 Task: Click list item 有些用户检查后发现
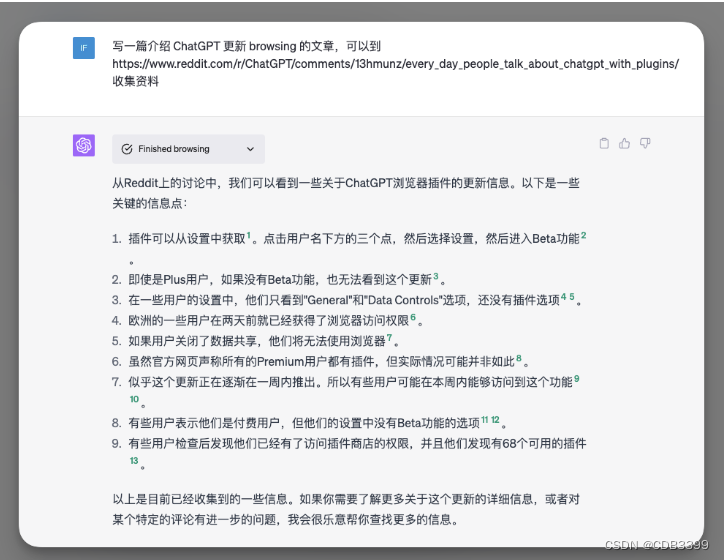(x=357, y=452)
